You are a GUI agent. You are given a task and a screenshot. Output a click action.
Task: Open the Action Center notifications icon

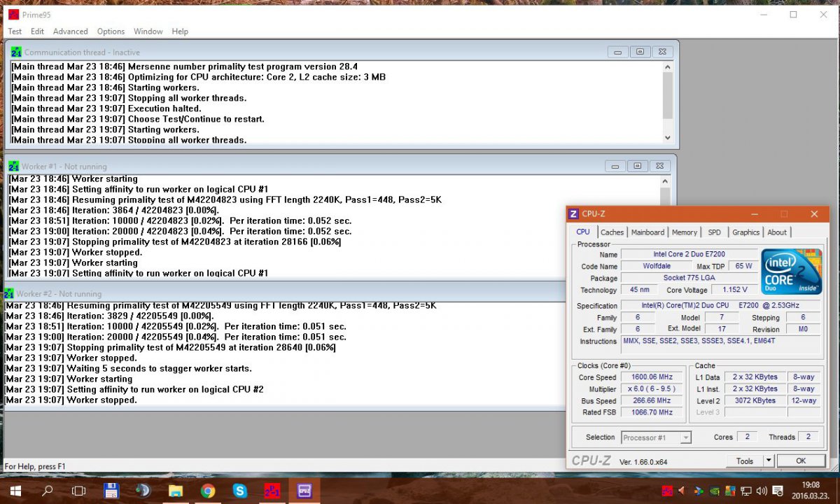click(776, 491)
